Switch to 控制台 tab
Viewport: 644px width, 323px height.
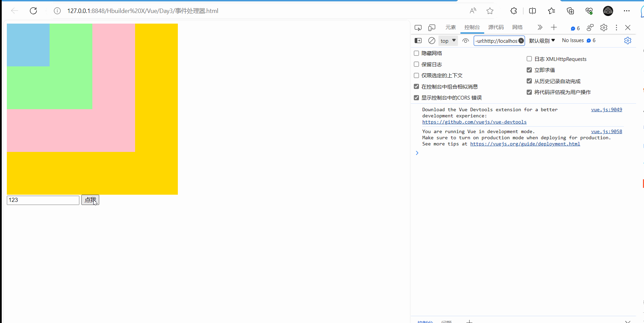point(472,27)
